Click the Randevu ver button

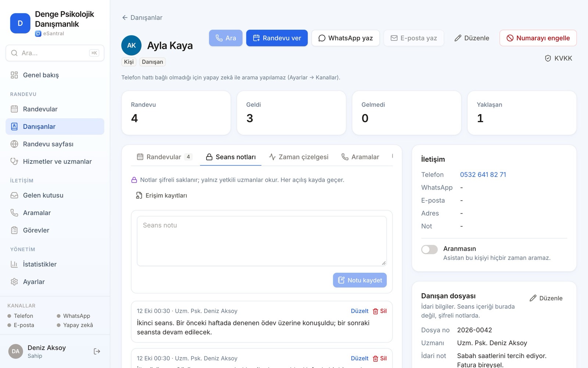[x=277, y=38]
